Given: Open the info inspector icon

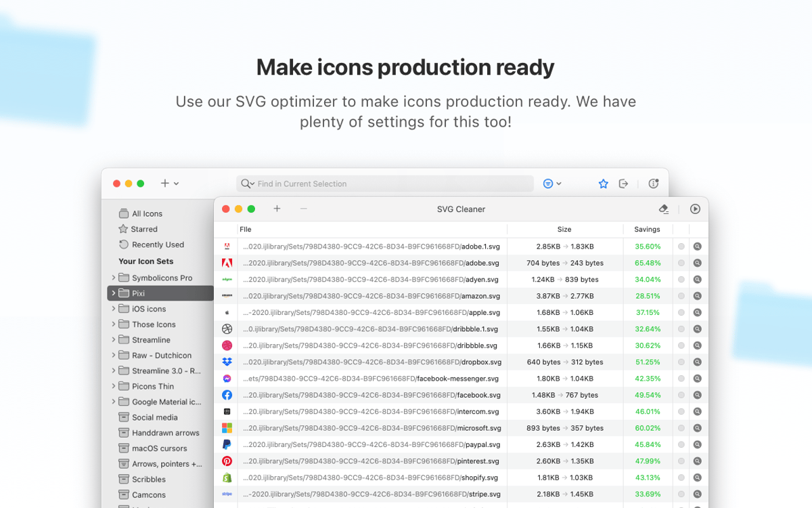Looking at the screenshot, I should coord(653,184).
